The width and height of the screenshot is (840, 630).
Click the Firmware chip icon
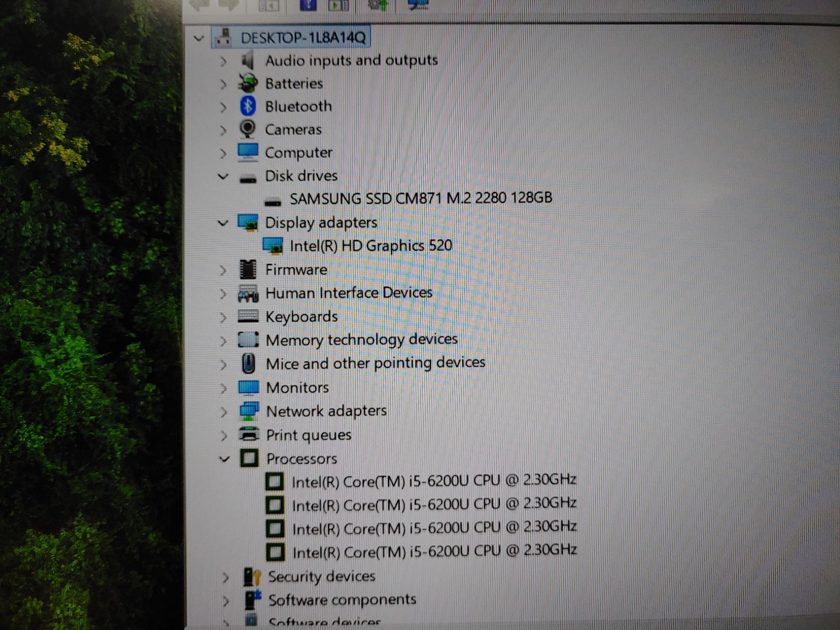tap(248, 269)
